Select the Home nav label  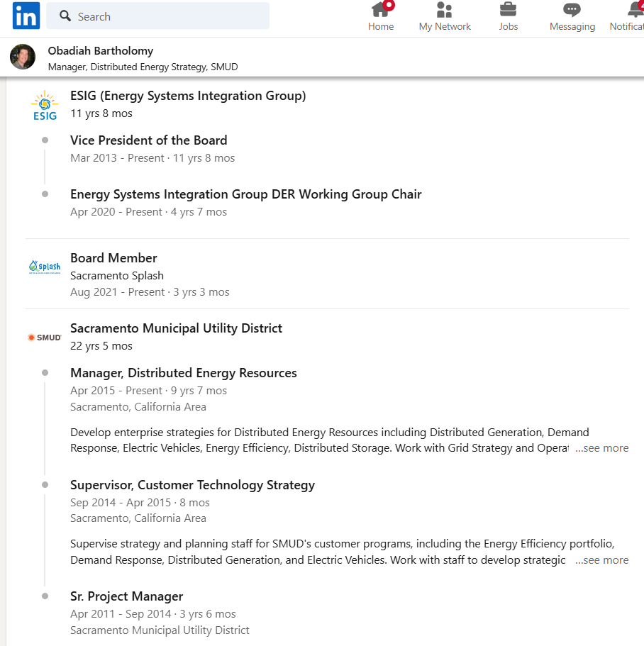point(381,26)
